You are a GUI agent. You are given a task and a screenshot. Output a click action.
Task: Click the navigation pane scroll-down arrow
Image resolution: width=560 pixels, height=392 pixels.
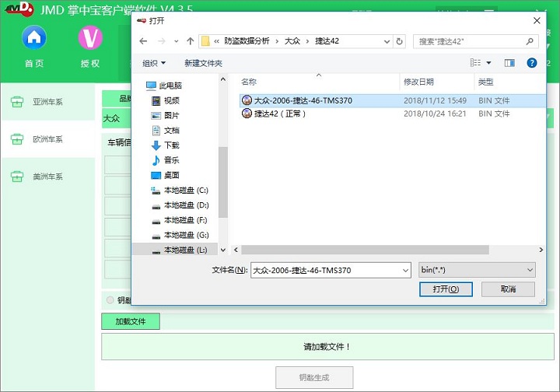(223, 250)
